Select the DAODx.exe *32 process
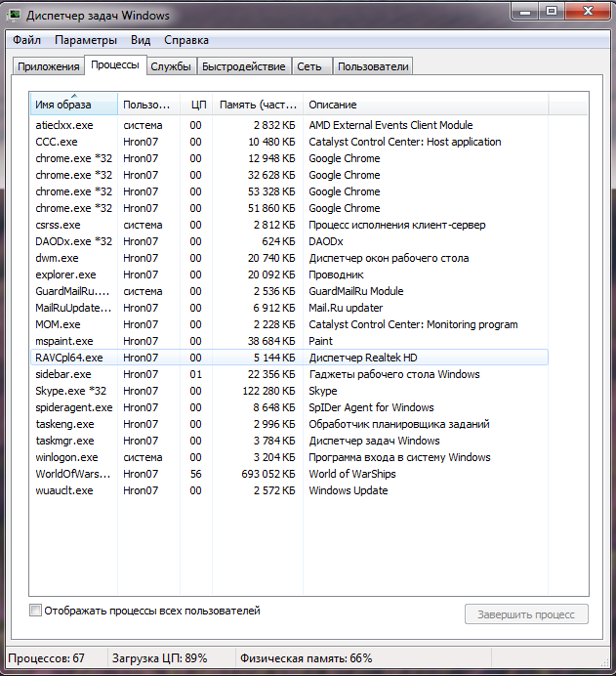Viewport: 616px width, 676px height. point(289,241)
